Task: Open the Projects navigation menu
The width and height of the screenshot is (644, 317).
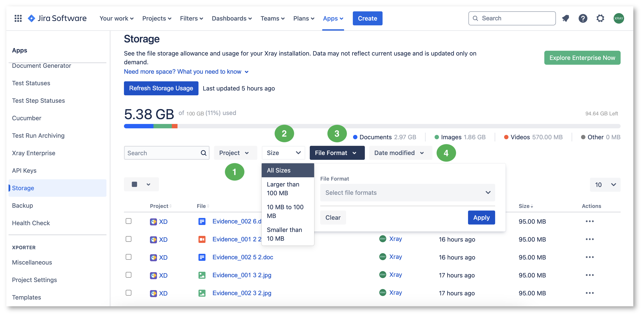Action: 157,18
